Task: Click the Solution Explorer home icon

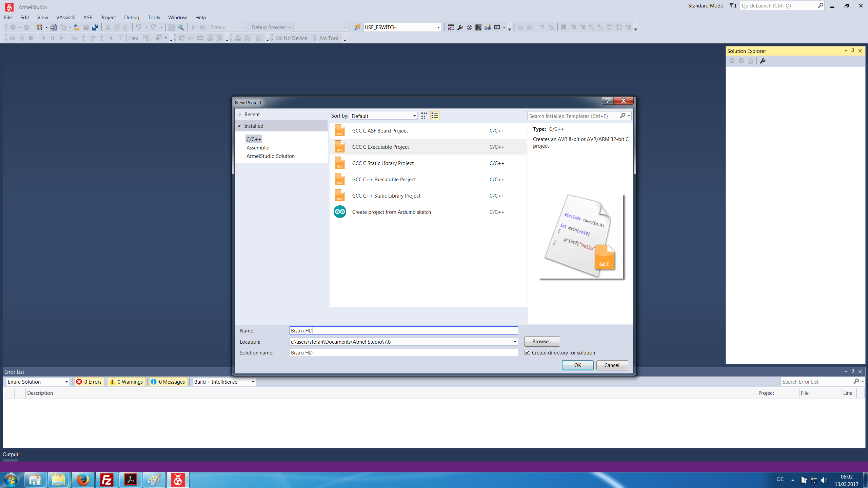Action: coord(750,61)
